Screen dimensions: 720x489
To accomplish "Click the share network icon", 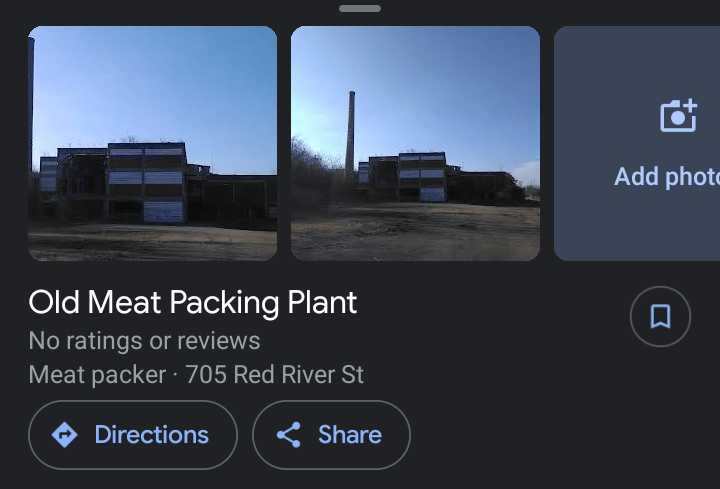I will pos(289,435).
